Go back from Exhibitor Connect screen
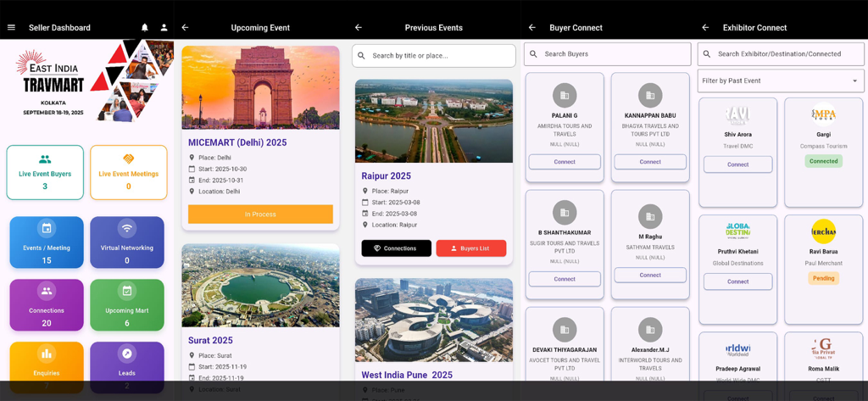The height and width of the screenshot is (401, 868). tap(705, 28)
